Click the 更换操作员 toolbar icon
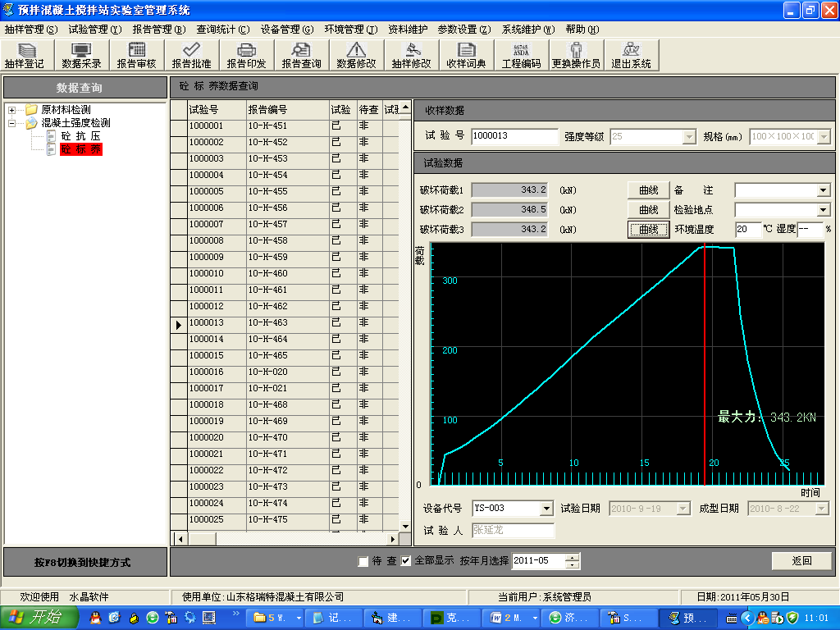The width and height of the screenshot is (840, 630). pos(576,55)
